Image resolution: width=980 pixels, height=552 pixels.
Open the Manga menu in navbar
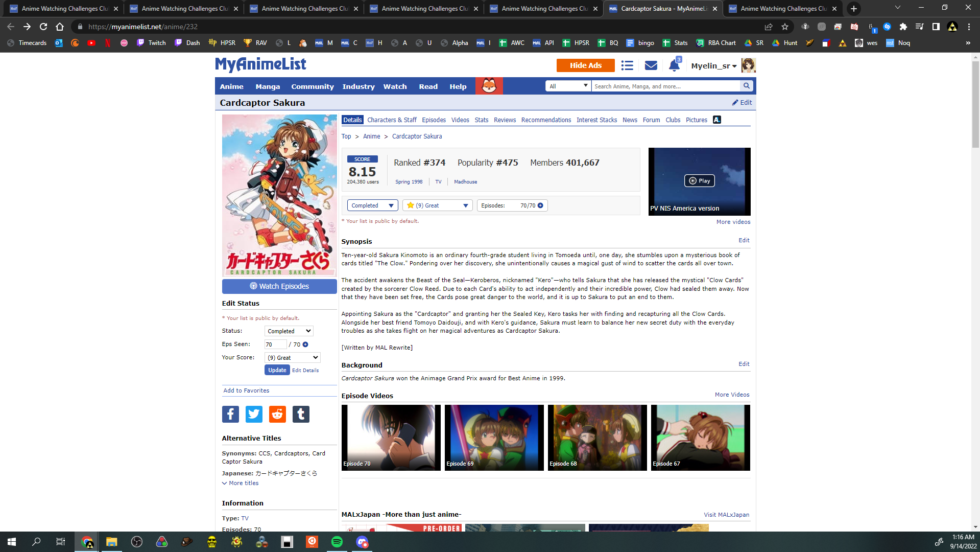pyautogui.click(x=268, y=86)
